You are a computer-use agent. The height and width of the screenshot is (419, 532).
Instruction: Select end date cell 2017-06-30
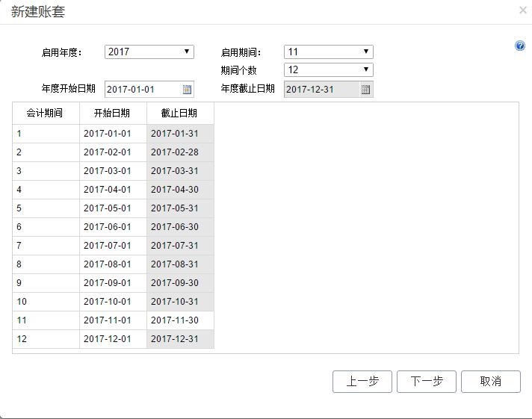click(180, 227)
